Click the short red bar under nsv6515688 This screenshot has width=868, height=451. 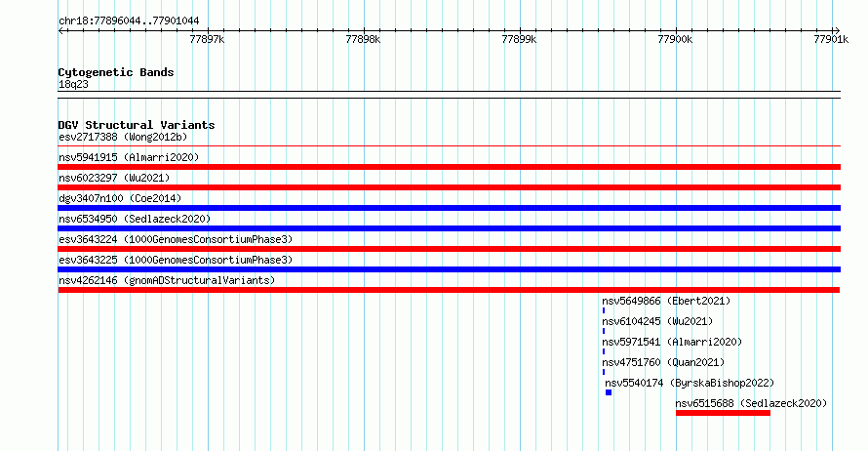723,413
